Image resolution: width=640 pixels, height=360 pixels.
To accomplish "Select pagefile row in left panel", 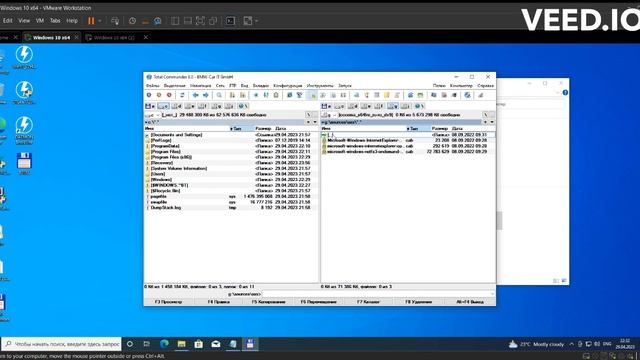I will coord(231,196).
